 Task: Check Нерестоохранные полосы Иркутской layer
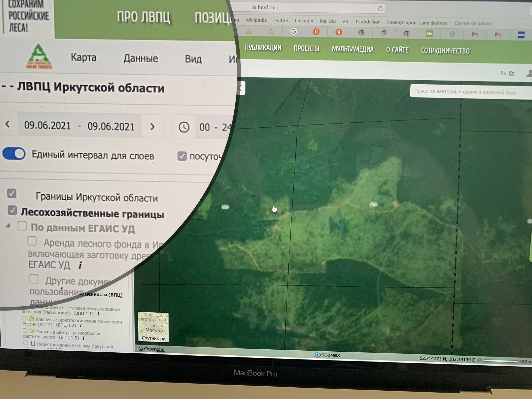point(26,343)
